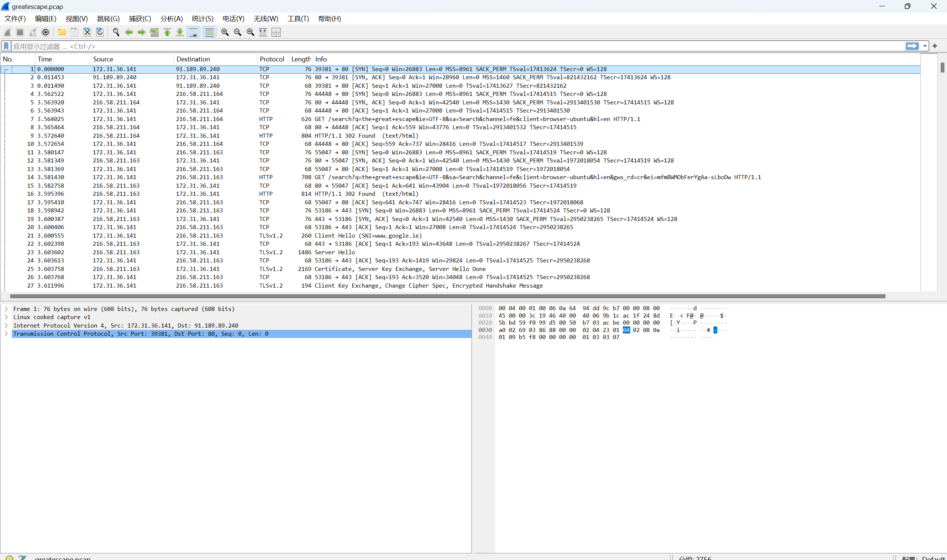Open the 捕获(C) menu
Screen dimensions: 947x560
(x=140, y=19)
